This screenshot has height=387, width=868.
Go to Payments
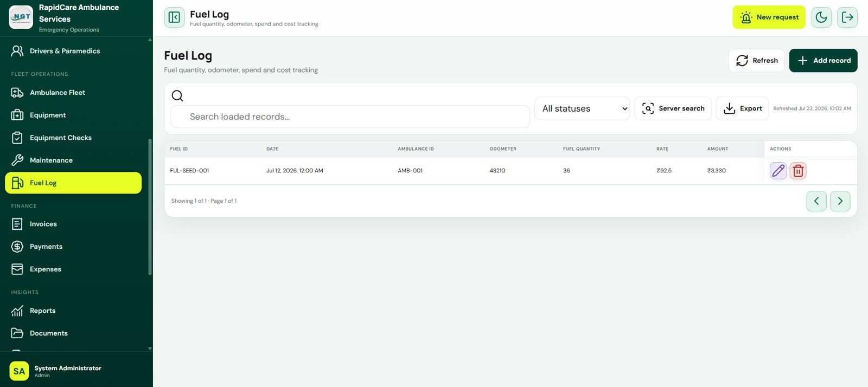(x=73, y=247)
